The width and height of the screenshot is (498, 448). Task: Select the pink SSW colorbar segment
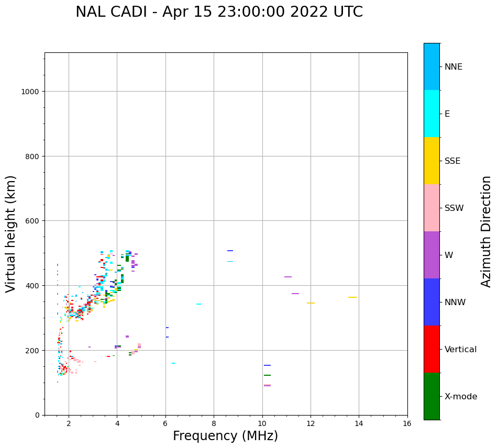click(431, 208)
